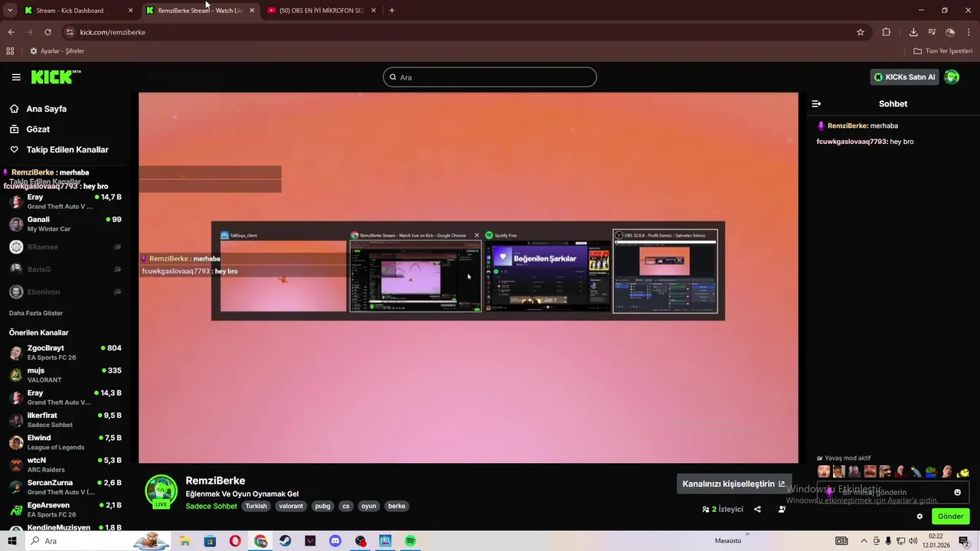Open wtcN ARC Raiders channel
The image size is (980, 551).
(65, 465)
